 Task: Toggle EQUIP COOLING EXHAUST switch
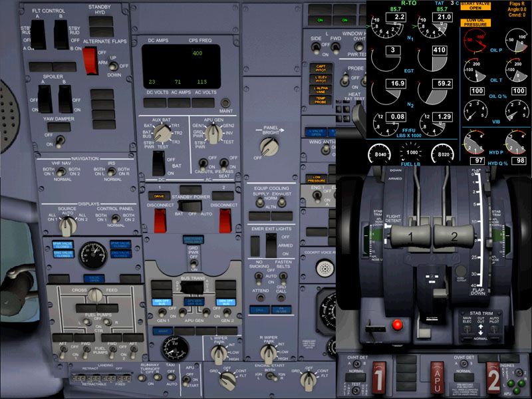(281, 203)
